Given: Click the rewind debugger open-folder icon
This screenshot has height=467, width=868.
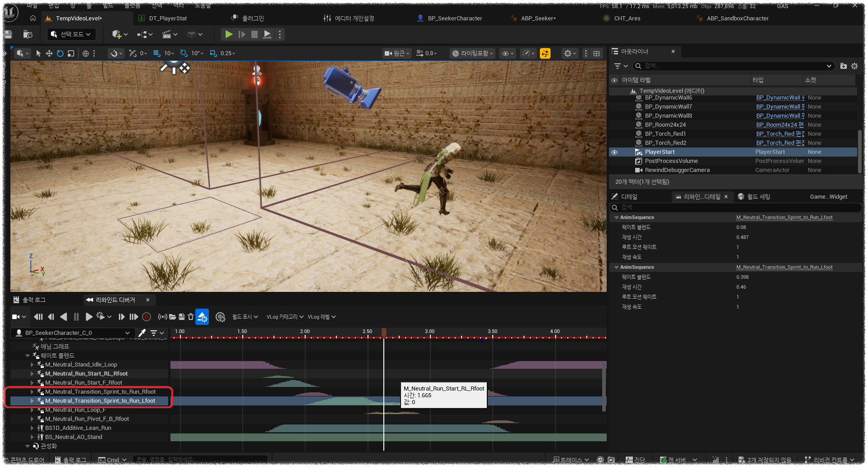Looking at the screenshot, I should point(172,317).
